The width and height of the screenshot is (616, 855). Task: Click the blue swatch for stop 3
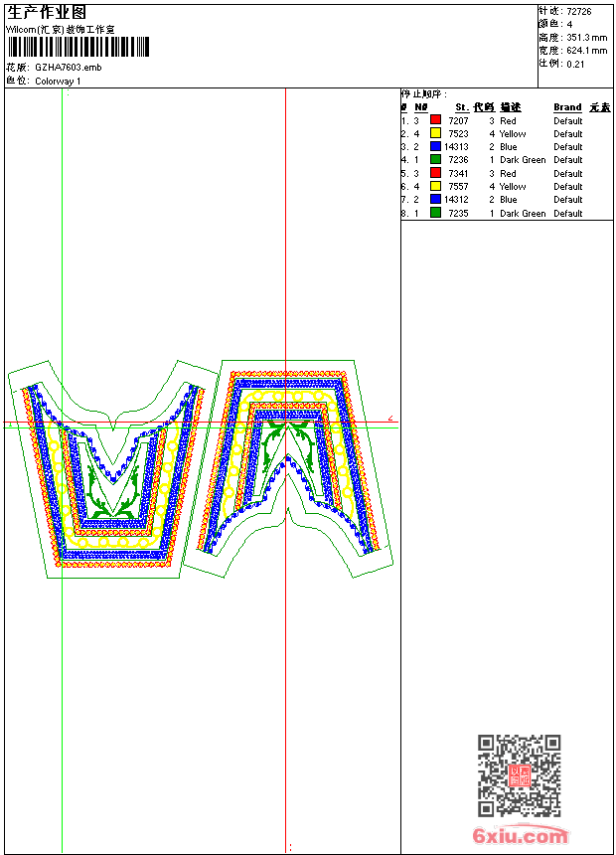point(435,146)
